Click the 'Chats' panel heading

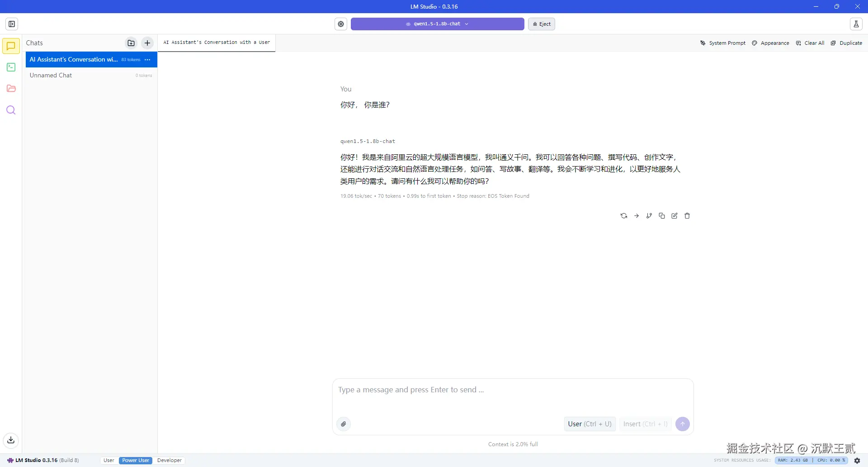click(34, 43)
